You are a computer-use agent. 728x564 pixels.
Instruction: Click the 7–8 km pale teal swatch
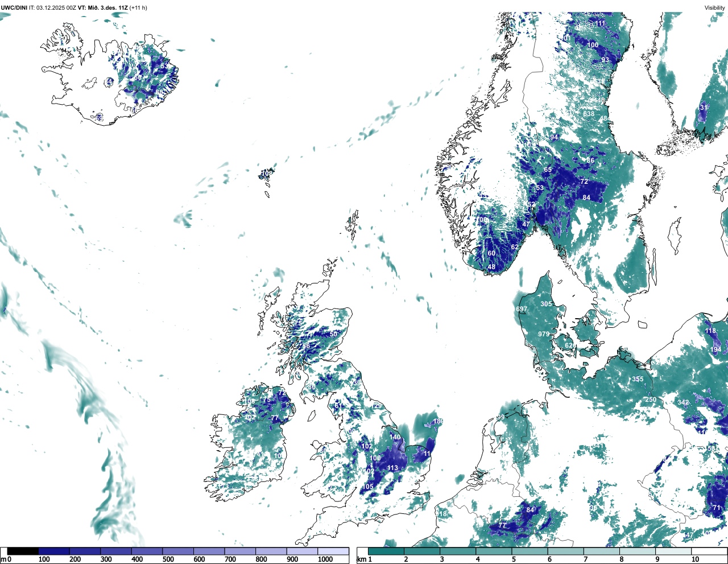click(602, 551)
